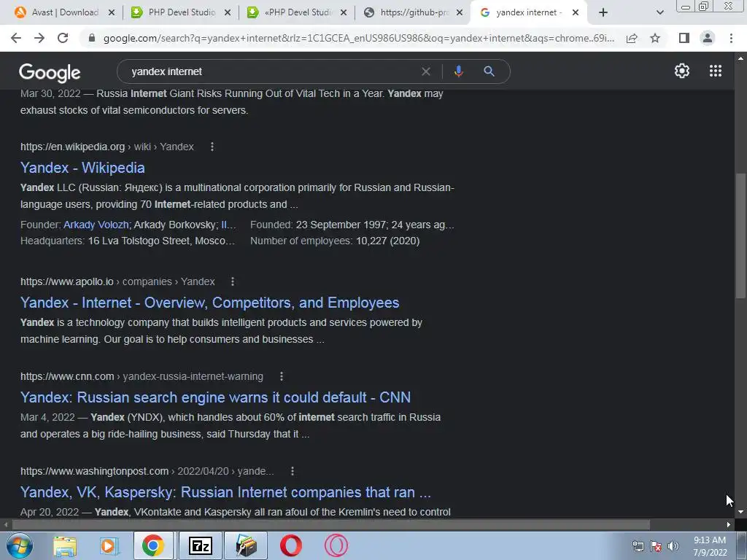Click the scroll-down arrow of the page

[740, 513]
